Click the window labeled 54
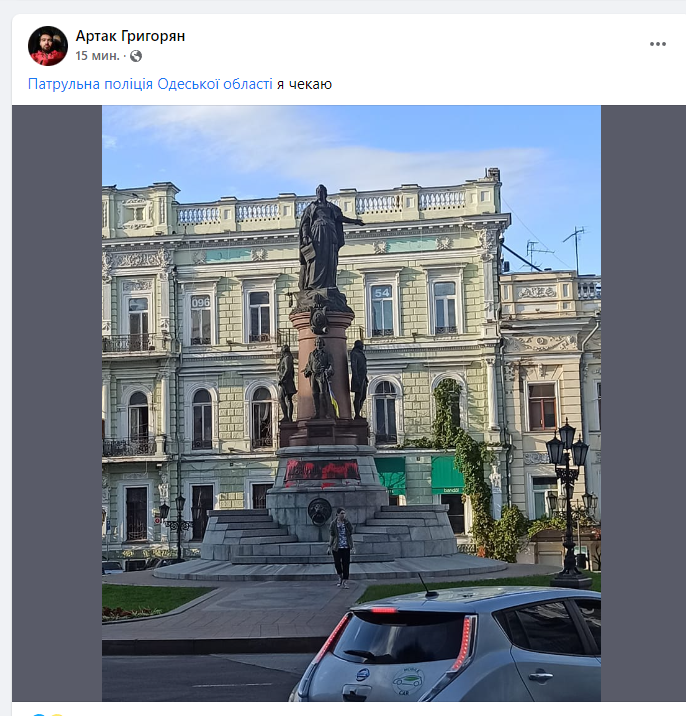The width and height of the screenshot is (686, 716). (382, 311)
